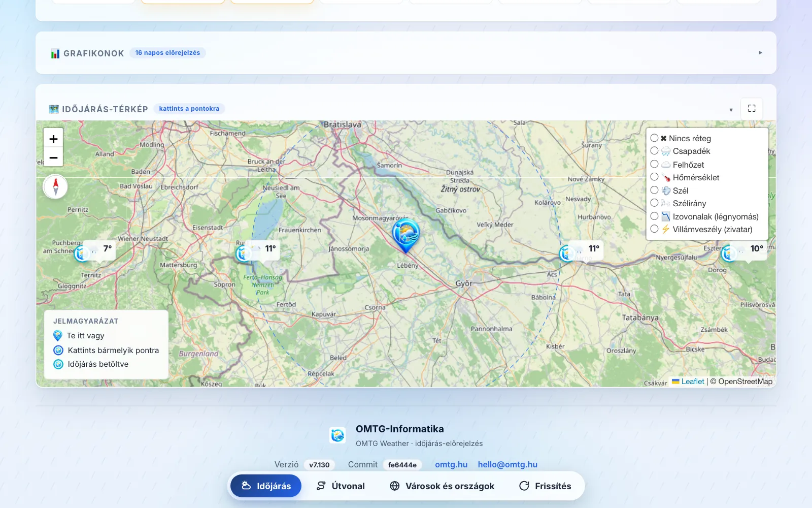Switch to the Útvonal tab
This screenshot has height=508, width=812.
coord(341,486)
